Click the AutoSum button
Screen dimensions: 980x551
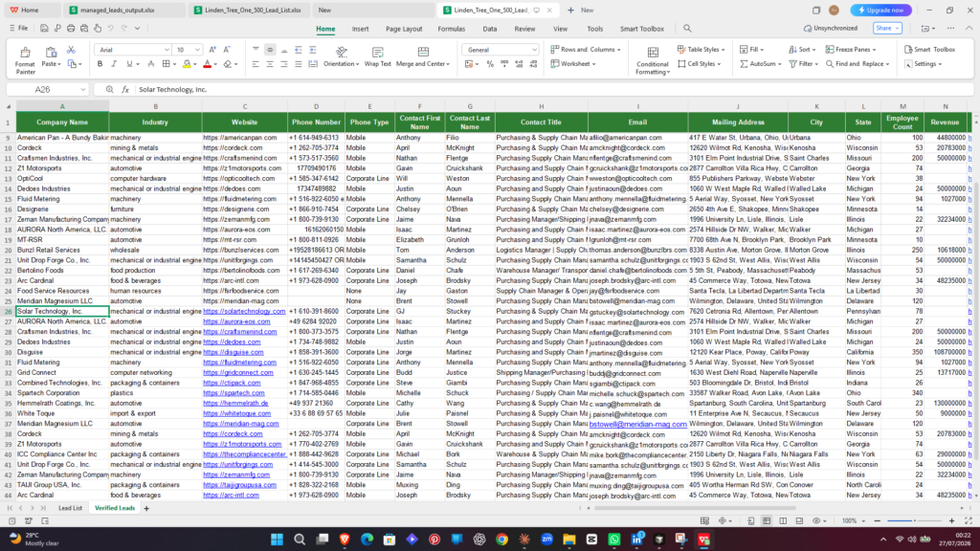(761, 64)
